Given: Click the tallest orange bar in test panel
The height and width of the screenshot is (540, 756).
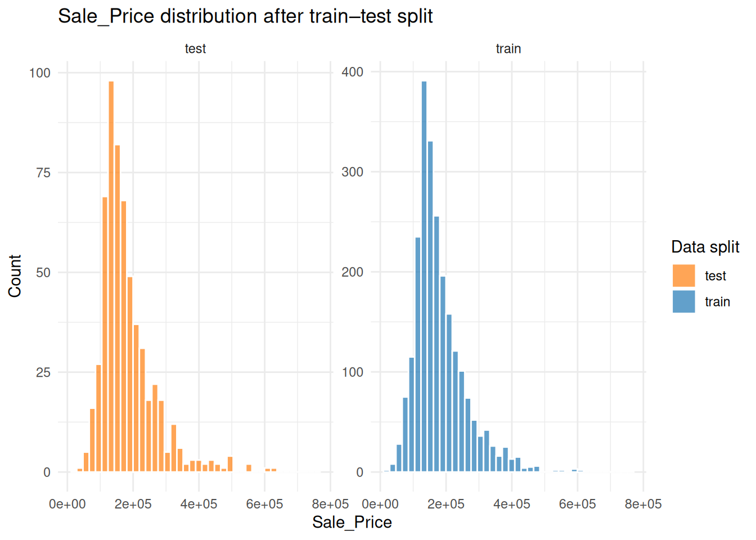Looking at the screenshot, I should point(111,276).
